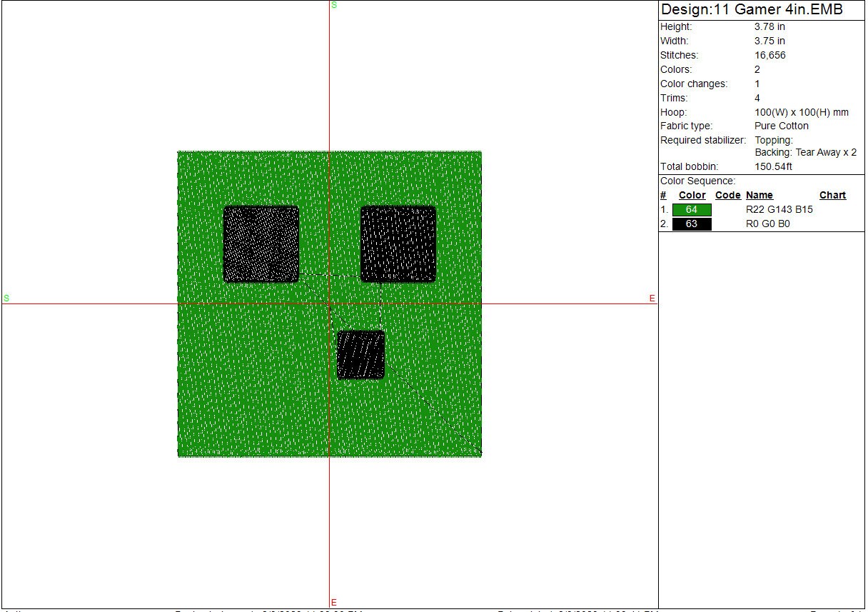Click the top-right black square of design
The height and width of the screenshot is (612, 868).
398,244
